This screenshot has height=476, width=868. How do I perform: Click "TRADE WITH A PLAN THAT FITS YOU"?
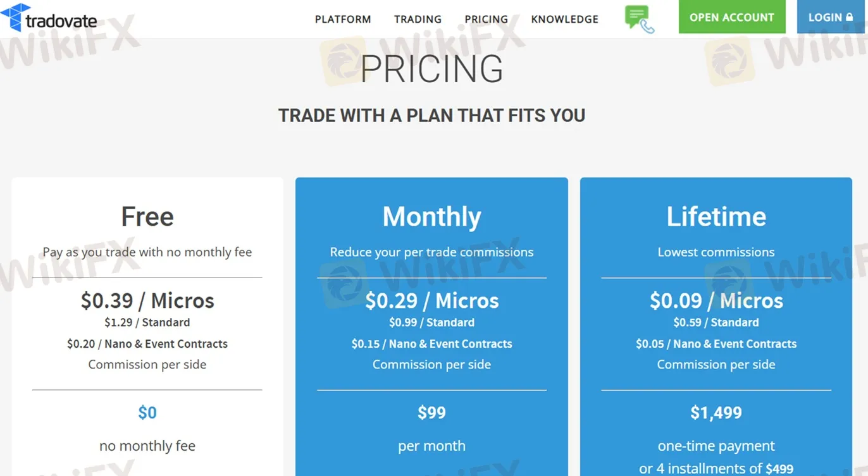[x=431, y=116]
